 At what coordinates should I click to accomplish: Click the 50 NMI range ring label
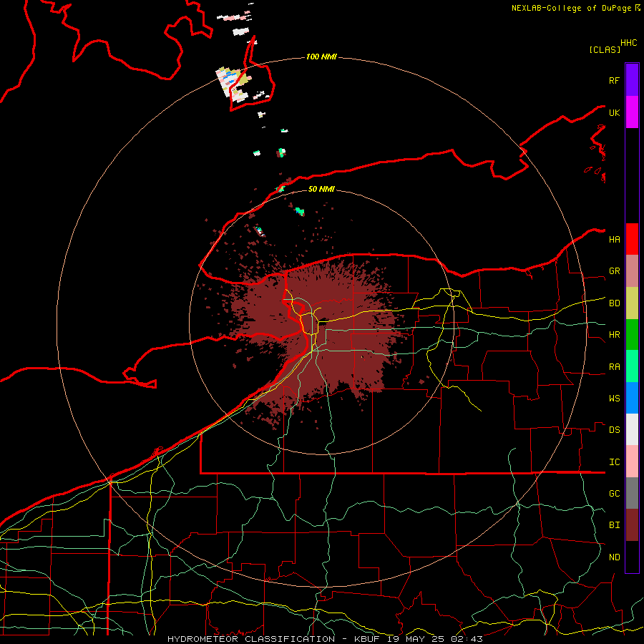tap(321, 189)
